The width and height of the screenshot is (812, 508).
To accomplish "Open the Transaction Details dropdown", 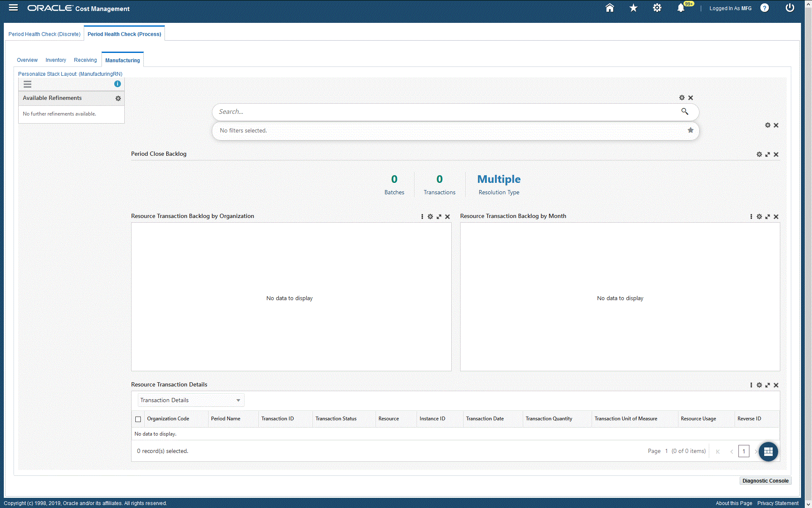I will [191, 400].
